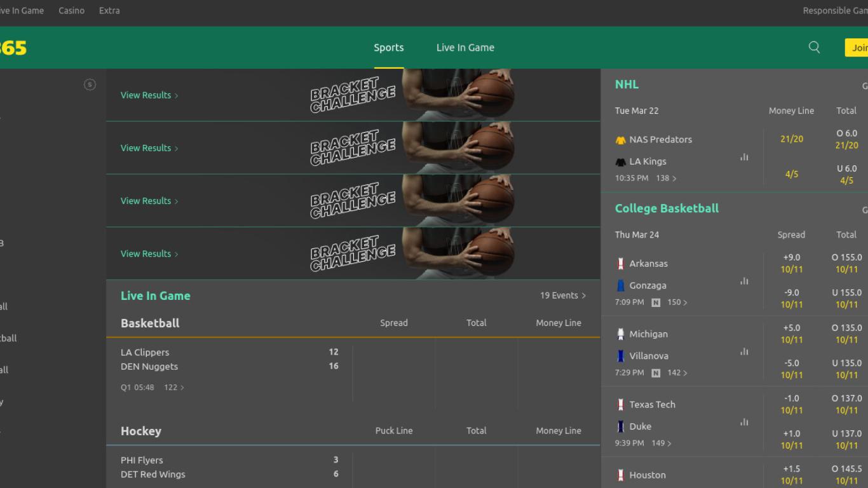Select Under 135.0 total
This screenshot has width=868, height=488.
pos(846,369)
